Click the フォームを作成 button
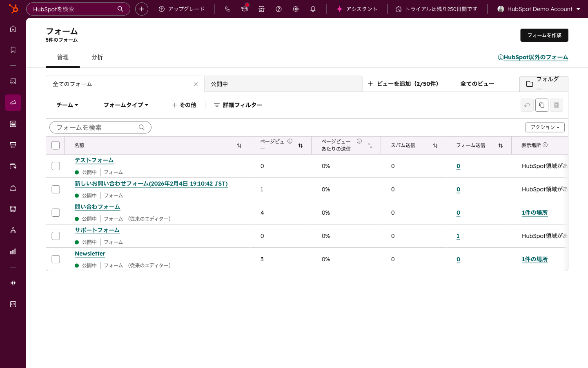The height and width of the screenshot is (368, 588). point(544,35)
